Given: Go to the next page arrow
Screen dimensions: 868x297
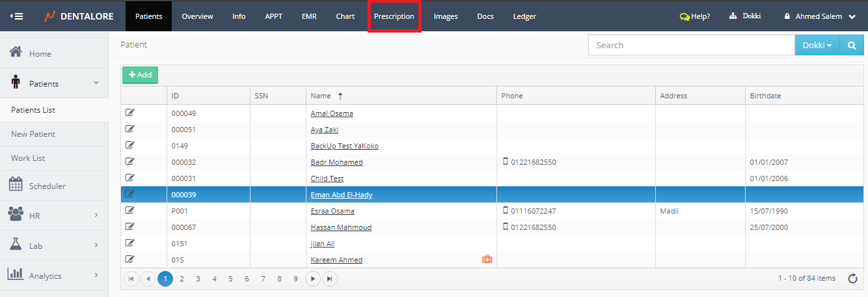Looking at the screenshot, I should click(314, 279).
